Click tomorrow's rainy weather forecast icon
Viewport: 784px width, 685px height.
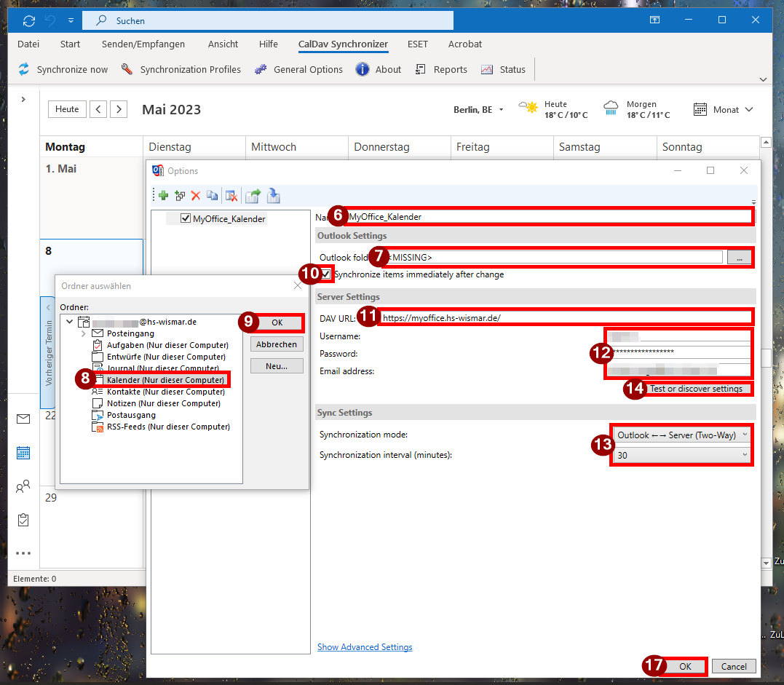tap(611, 107)
